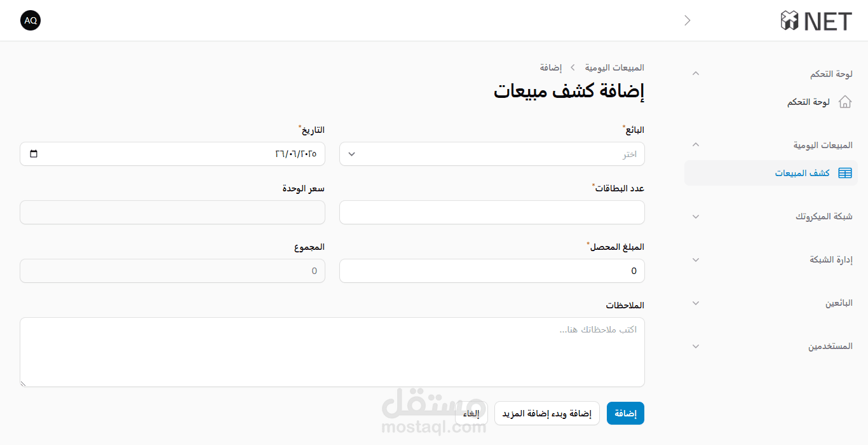Expand the البائعين sidebar group

click(x=696, y=303)
